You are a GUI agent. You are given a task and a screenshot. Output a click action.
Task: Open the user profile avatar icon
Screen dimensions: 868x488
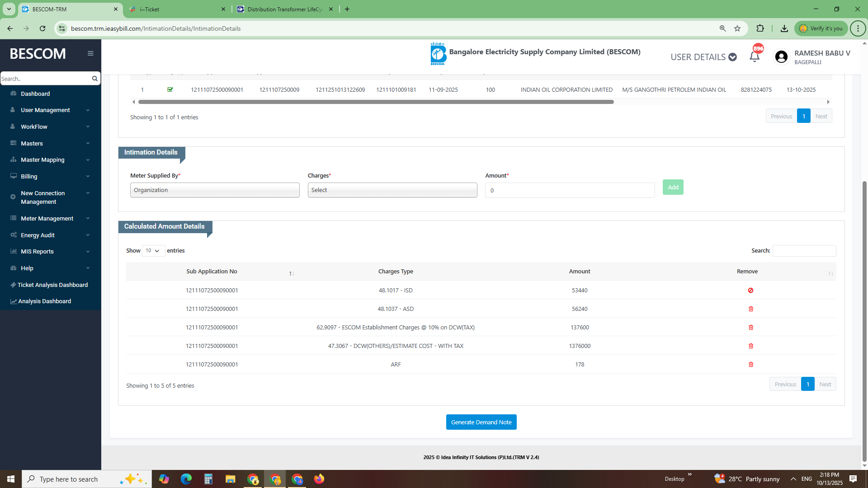781,57
